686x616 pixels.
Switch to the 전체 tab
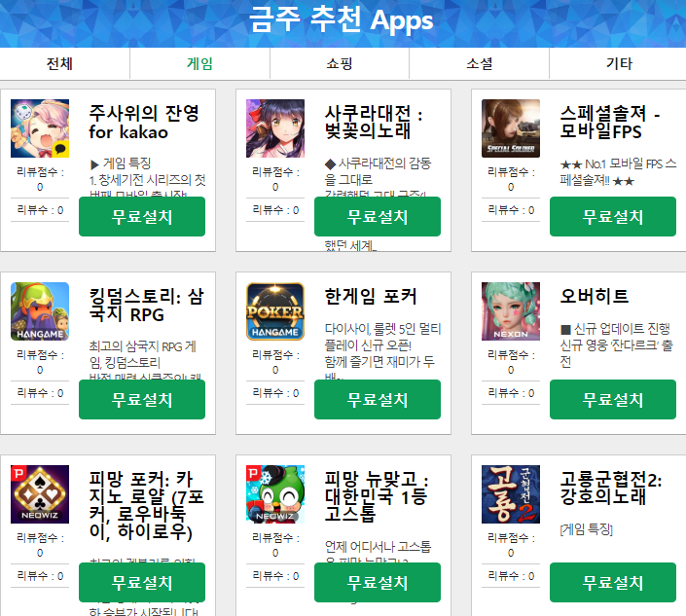coord(60,63)
